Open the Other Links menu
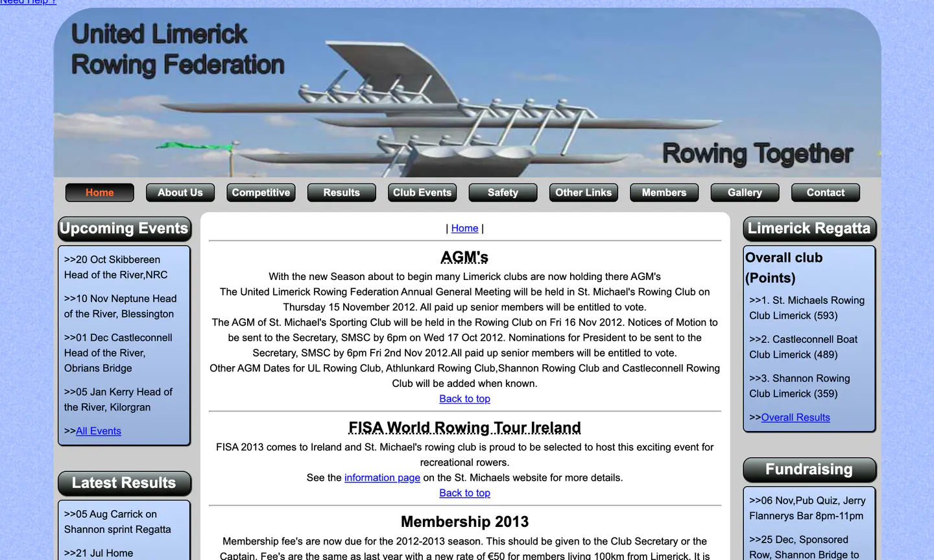 (584, 192)
